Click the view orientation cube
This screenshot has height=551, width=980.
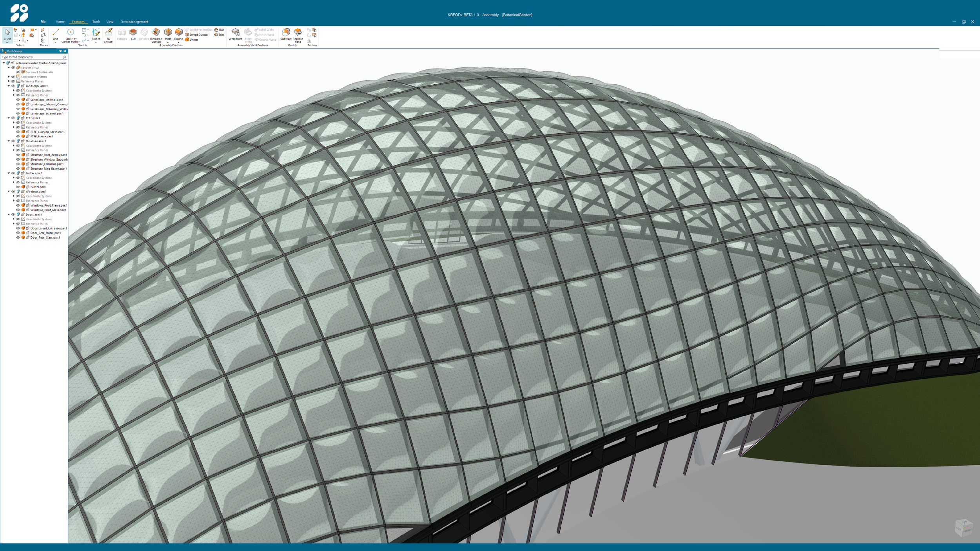pos(964,527)
